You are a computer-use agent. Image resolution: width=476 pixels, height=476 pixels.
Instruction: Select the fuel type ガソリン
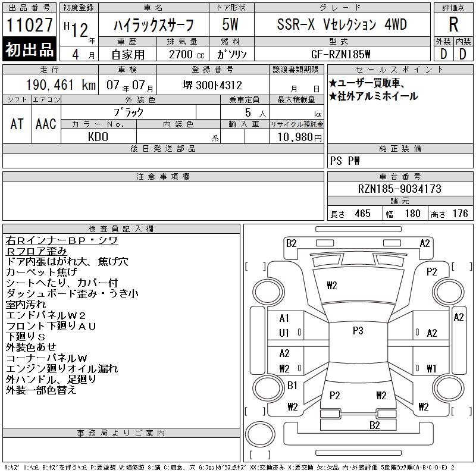[231, 55]
